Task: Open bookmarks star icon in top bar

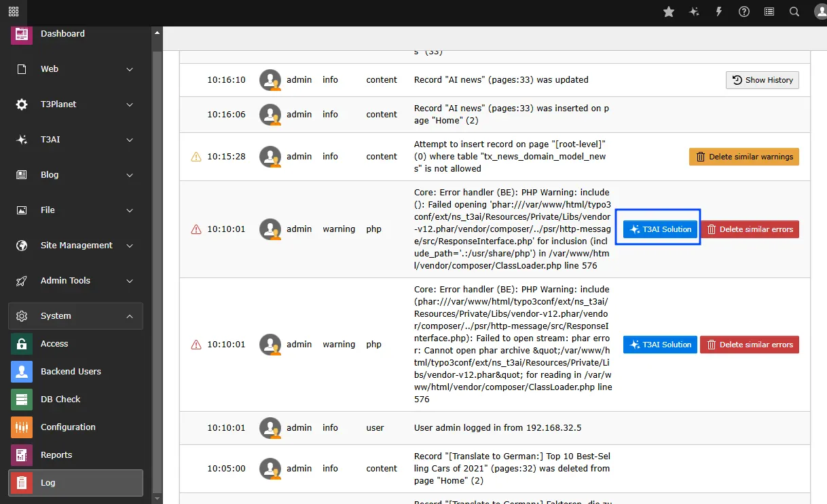Action: coord(669,12)
